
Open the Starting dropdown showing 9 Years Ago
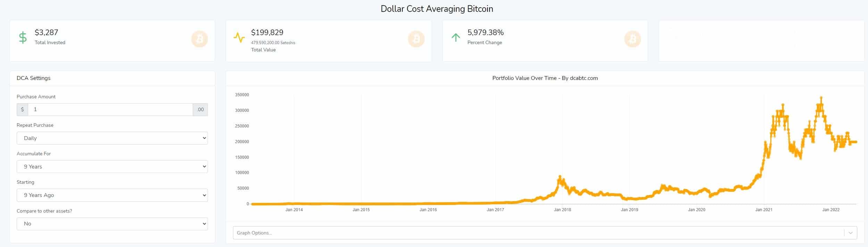[112, 195]
